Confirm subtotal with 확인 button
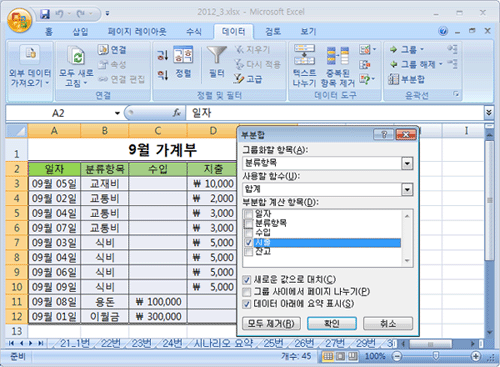This screenshot has width=500, height=367. click(x=332, y=323)
